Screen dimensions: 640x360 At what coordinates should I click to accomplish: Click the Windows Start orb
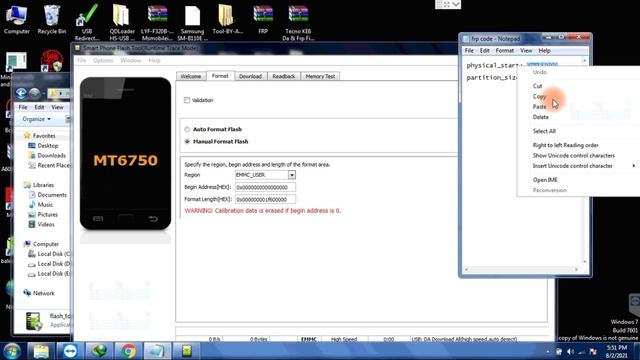(x=11, y=351)
